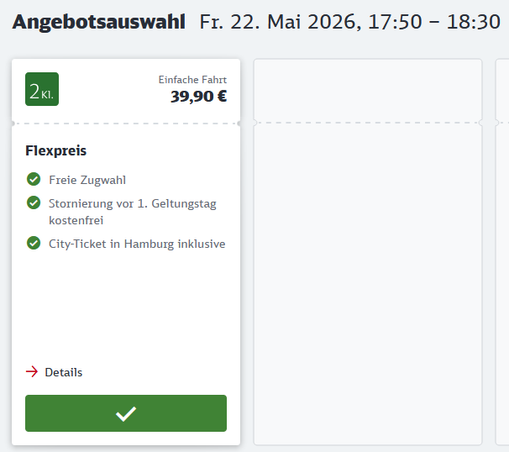Click the date Fr. 22. Mai 2026
Viewport: 509px width, 452px height.
tap(280, 22)
